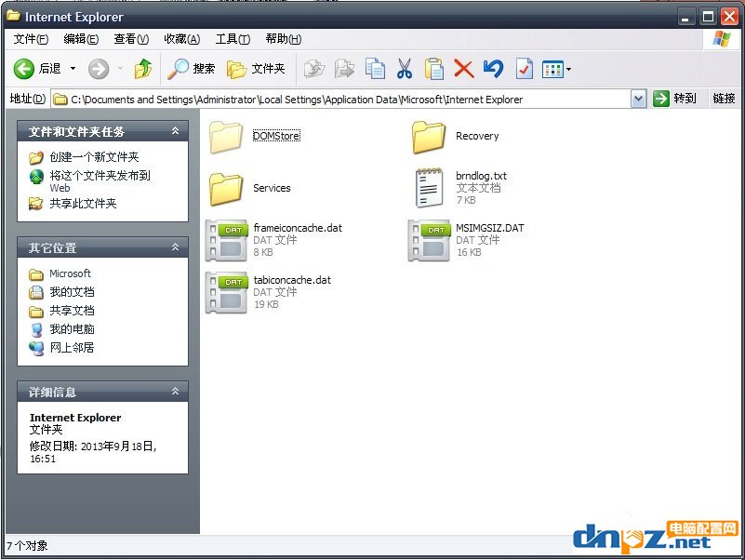Click the 链接 links toolbar label
This screenshot has height=560, width=745.
point(724,99)
